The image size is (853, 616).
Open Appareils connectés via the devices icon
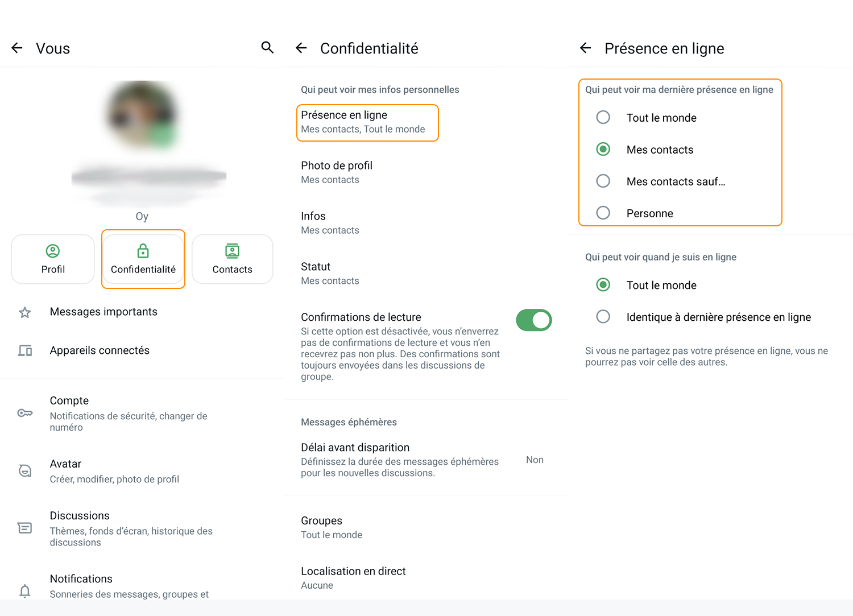[25, 351]
